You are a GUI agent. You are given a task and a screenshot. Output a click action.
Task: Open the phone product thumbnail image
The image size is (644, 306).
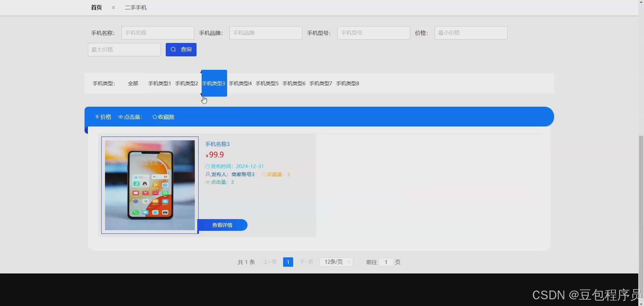point(150,185)
